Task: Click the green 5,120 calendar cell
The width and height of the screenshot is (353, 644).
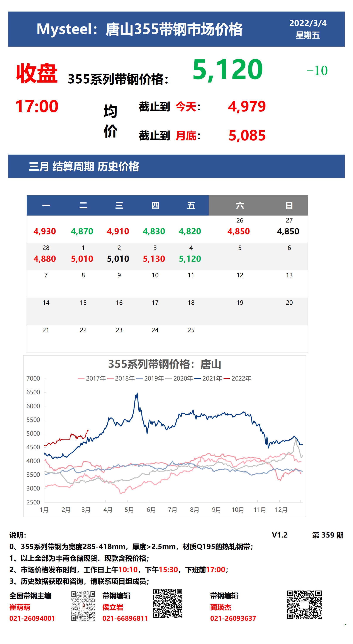Action: tap(190, 259)
